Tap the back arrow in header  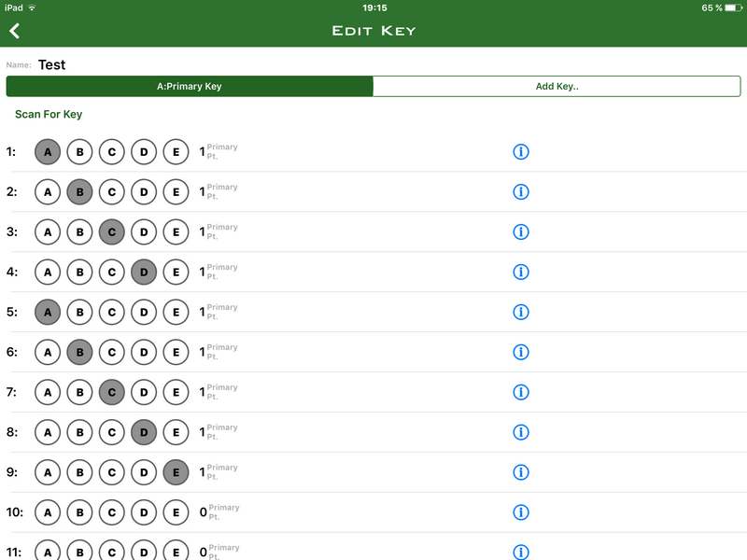[14, 31]
